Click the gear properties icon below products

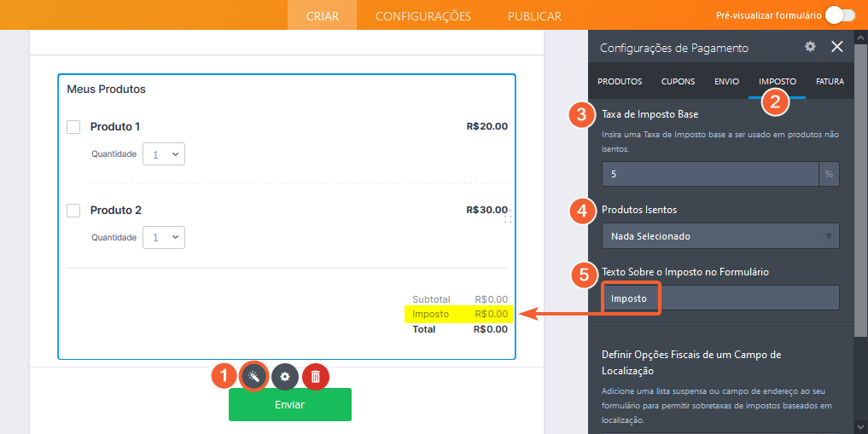click(285, 376)
